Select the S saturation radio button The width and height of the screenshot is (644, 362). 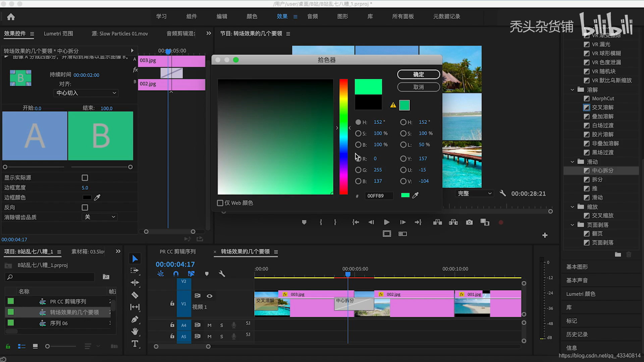coord(358,133)
